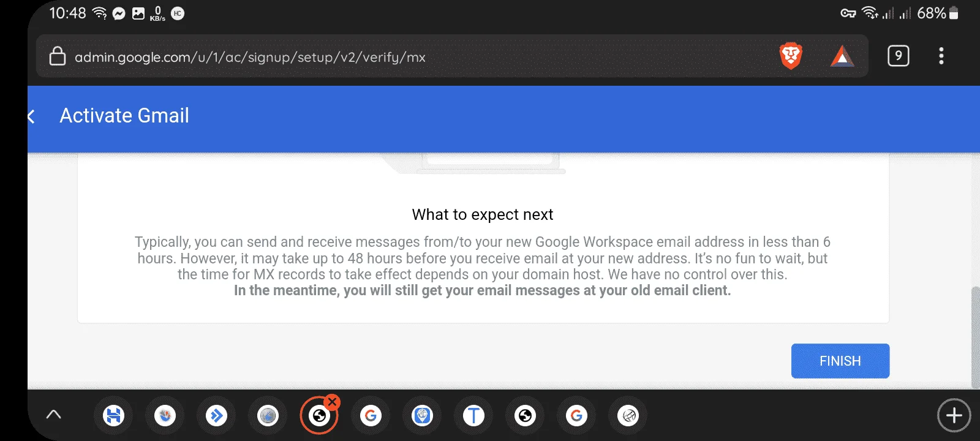Tap the KB/s network speed indicator
The image size is (980, 441).
[157, 13]
